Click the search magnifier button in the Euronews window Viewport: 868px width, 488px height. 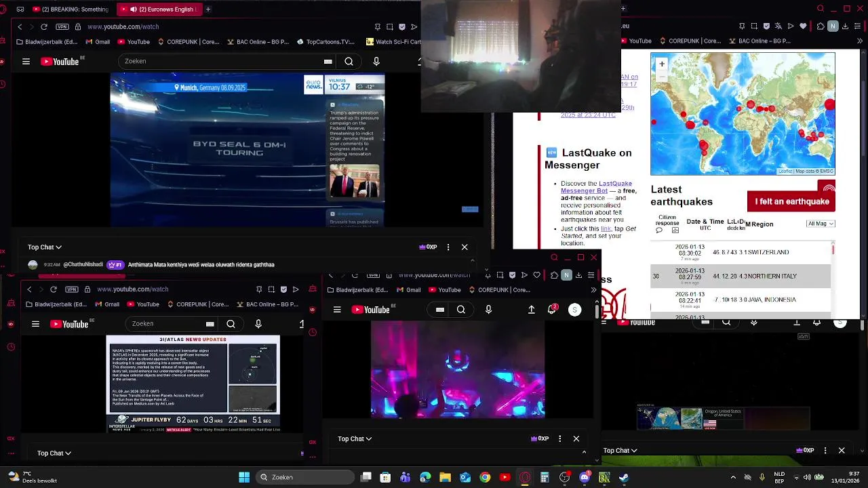[349, 61]
